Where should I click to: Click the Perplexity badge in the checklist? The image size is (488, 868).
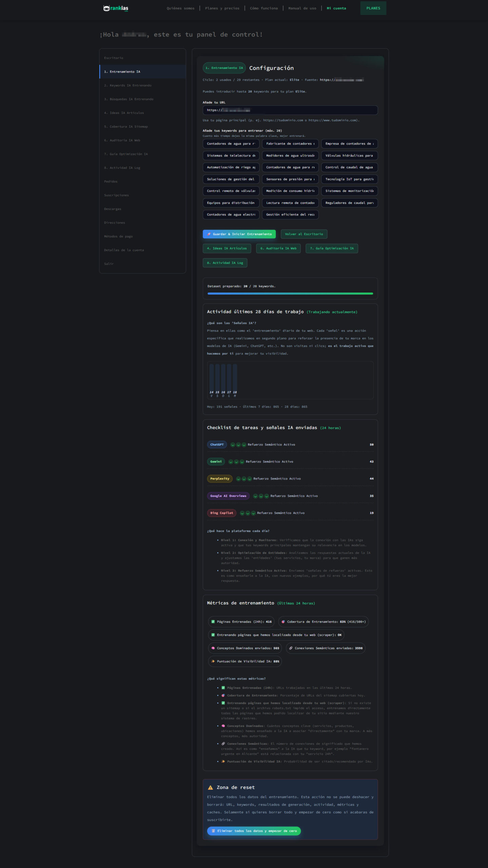[x=219, y=479]
